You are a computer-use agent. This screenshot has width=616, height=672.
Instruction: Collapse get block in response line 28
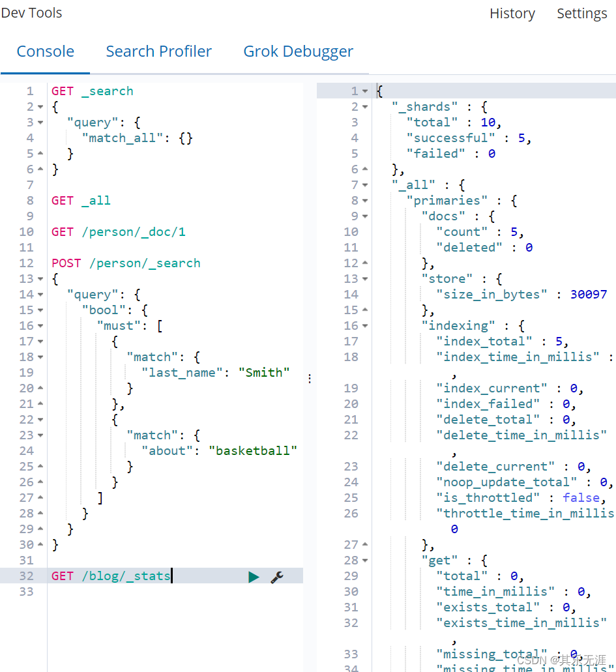pos(365,561)
